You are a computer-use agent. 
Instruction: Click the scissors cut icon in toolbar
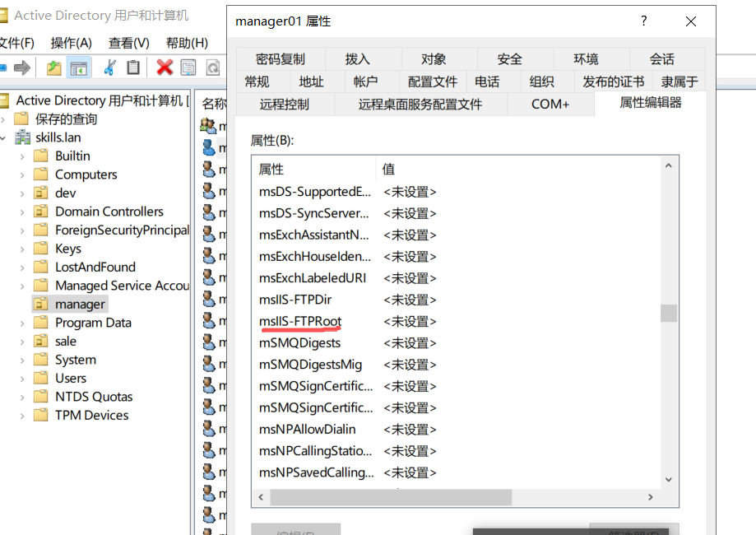pos(109,67)
